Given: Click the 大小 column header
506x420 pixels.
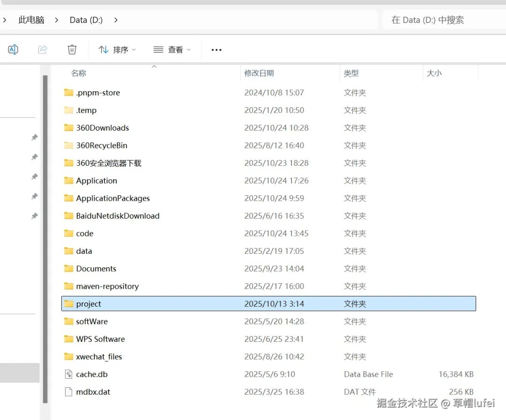Looking at the screenshot, I should [434, 73].
